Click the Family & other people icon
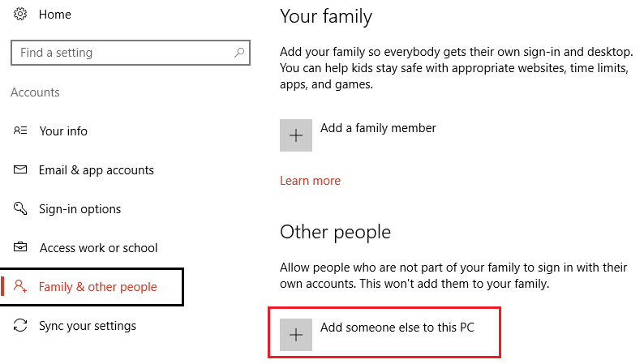 pyautogui.click(x=21, y=287)
